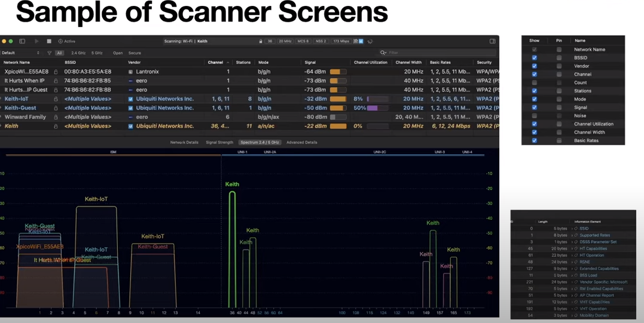
Task: Click the Ubiquiti vendor icon in Keith-IoT row
Action: [x=130, y=99]
